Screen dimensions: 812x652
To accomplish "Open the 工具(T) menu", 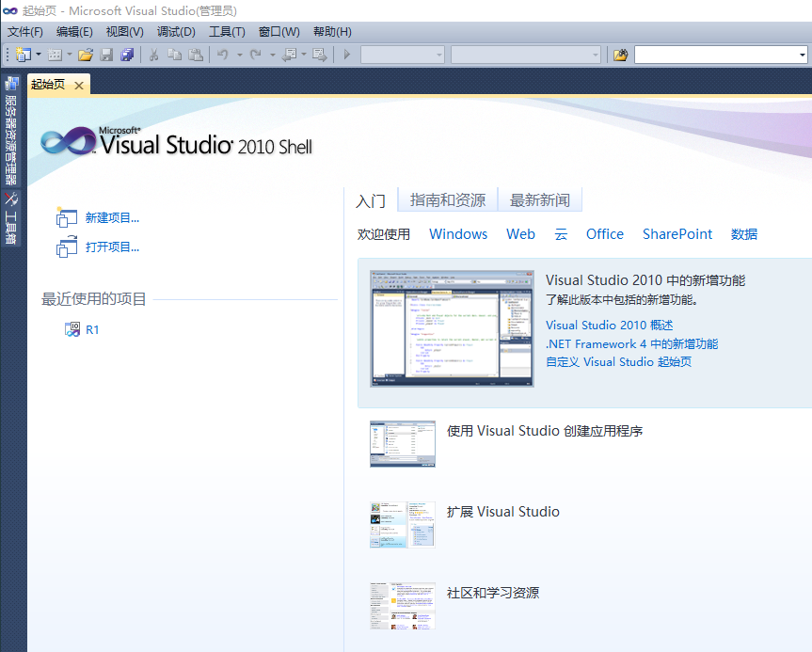I will pyautogui.click(x=227, y=32).
